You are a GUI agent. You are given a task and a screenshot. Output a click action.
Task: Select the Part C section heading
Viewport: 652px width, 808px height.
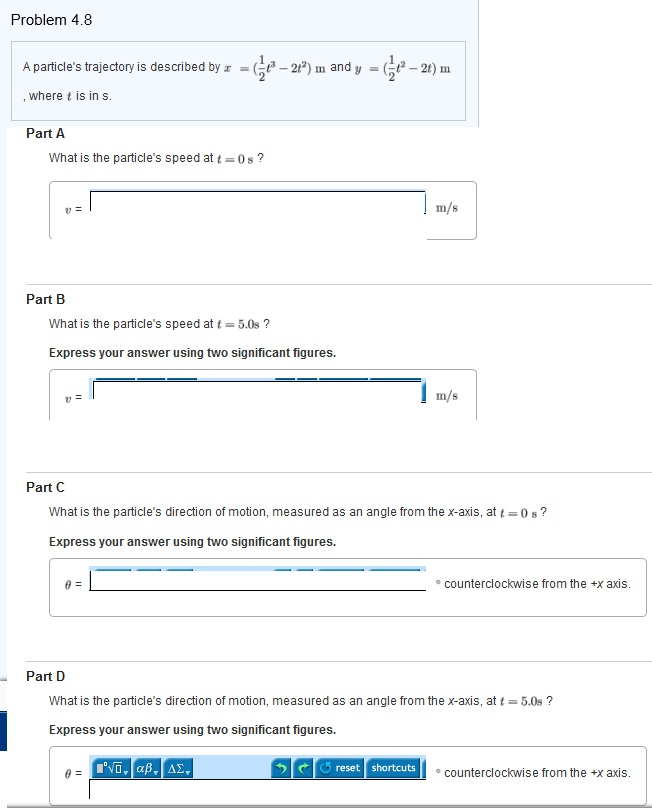coord(44,487)
